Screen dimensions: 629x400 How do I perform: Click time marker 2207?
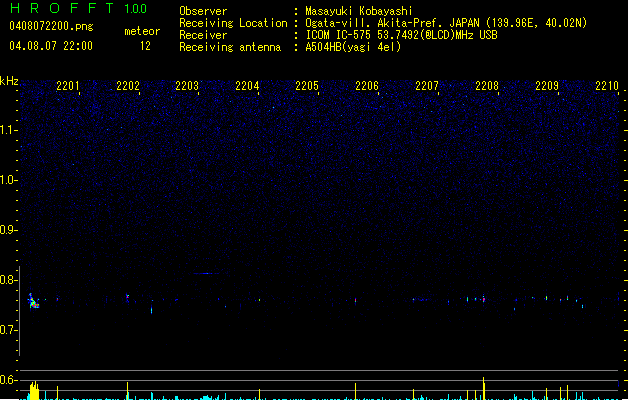pos(427,85)
